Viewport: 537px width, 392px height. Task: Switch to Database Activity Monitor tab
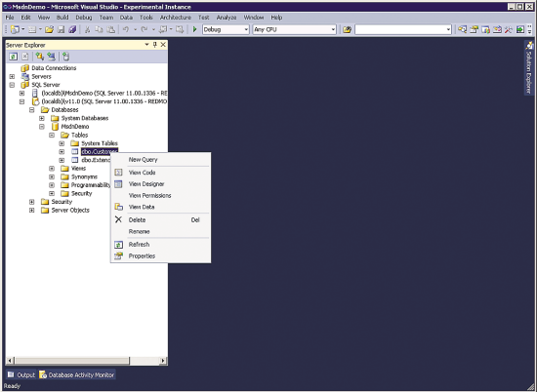(77, 375)
